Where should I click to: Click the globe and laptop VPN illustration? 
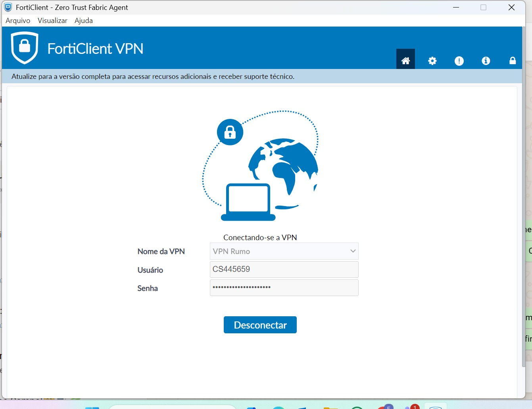[260, 166]
